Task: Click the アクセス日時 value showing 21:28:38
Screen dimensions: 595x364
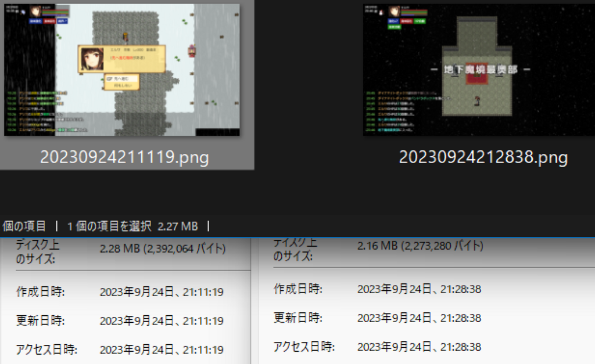Action: tap(419, 347)
